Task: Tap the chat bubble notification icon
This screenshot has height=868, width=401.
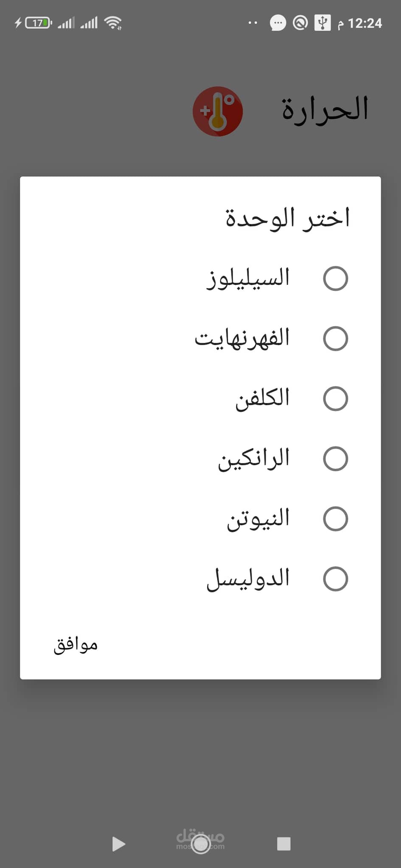Action: pos(278,23)
